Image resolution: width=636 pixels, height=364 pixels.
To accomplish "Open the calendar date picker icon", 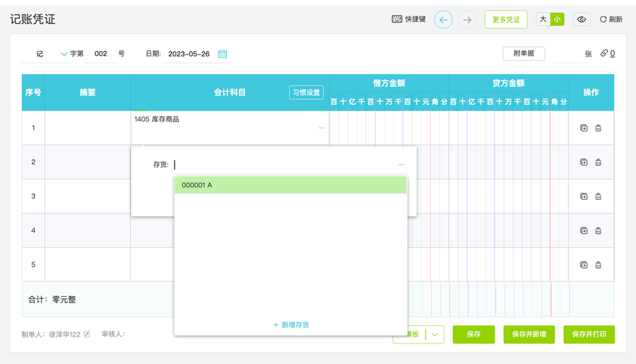I will point(223,54).
